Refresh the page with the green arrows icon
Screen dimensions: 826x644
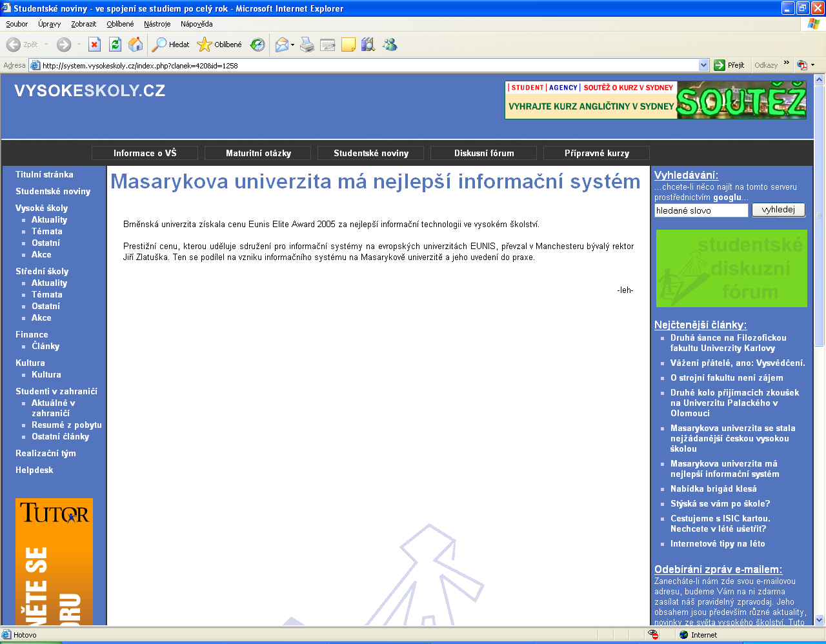[x=115, y=45]
